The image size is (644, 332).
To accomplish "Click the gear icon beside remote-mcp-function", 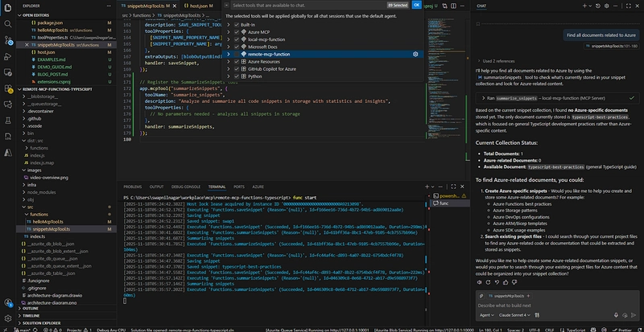I will (415, 53).
